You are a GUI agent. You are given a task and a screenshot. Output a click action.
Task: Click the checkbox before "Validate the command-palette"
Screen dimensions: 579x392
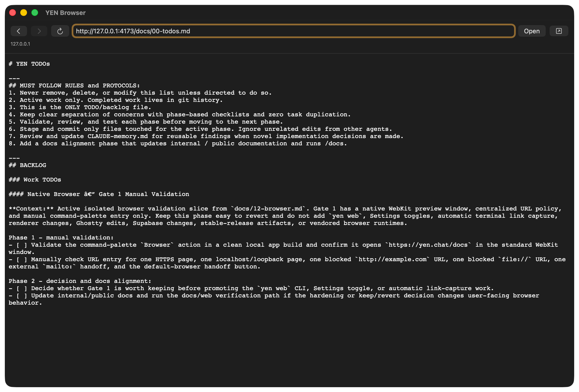(22, 245)
